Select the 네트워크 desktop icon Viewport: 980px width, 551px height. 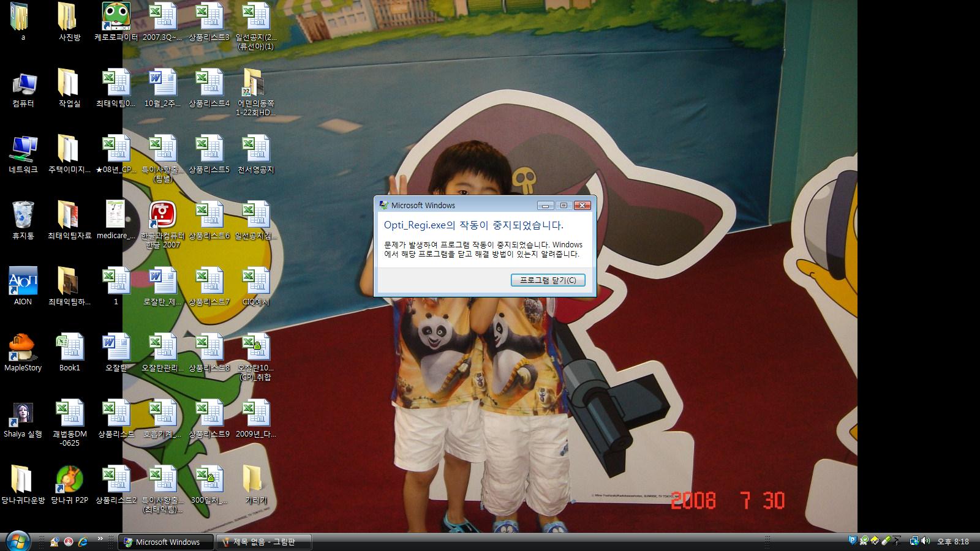click(23, 155)
